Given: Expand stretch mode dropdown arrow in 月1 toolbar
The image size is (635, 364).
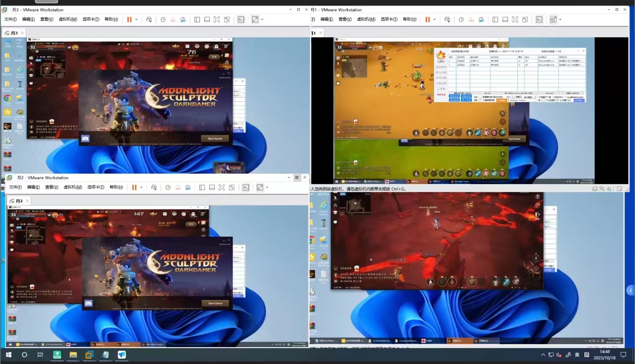Looking at the screenshot, I should (x=560, y=19).
